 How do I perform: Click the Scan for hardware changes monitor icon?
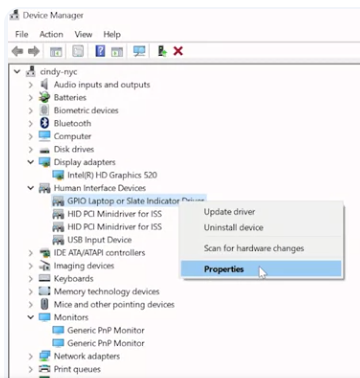coord(139,51)
